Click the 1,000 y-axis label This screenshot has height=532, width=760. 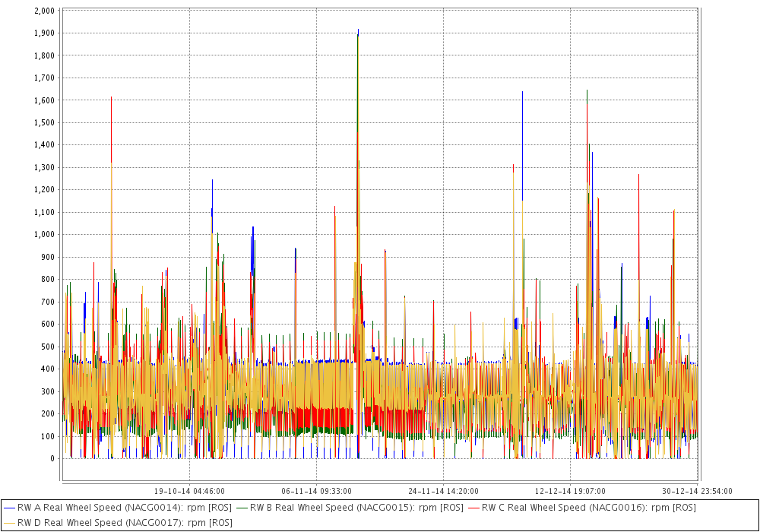point(45,235)
